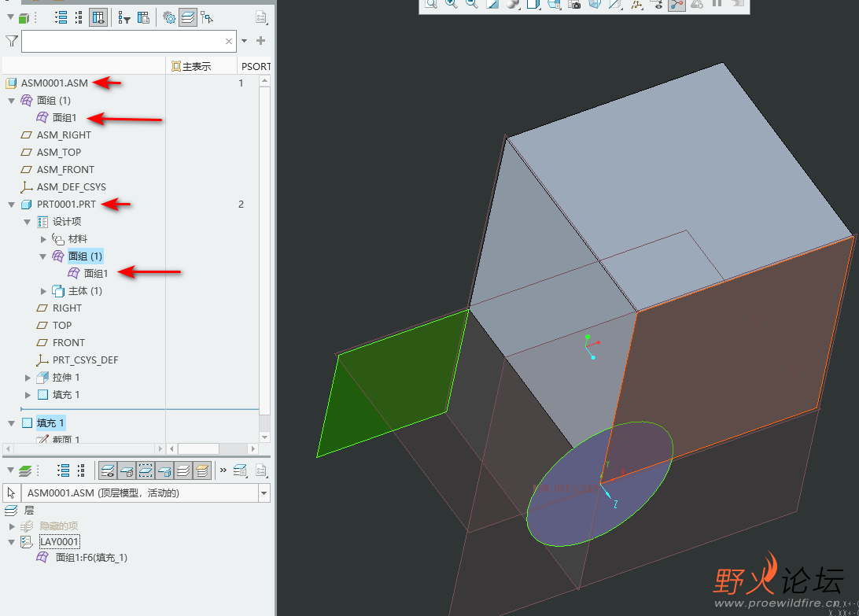Expand the 隐藏的项 layer node
This screenshot has height=616, width=859.
[12, 526]
